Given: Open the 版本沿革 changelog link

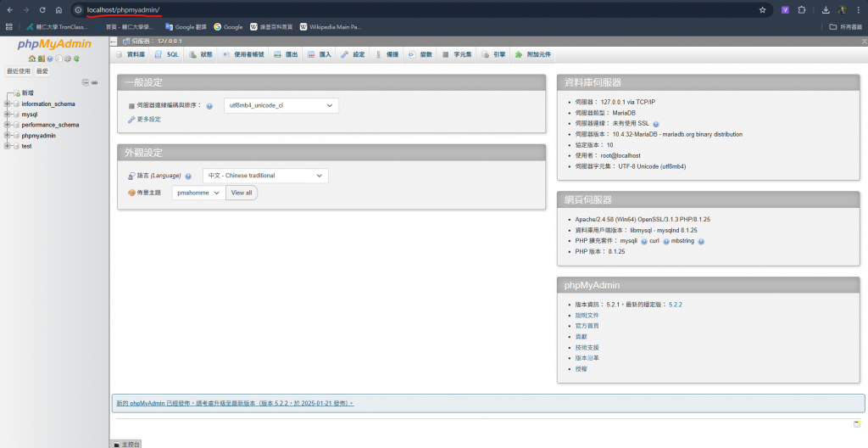Looking at the screenshot, I should tap(587, 358).
